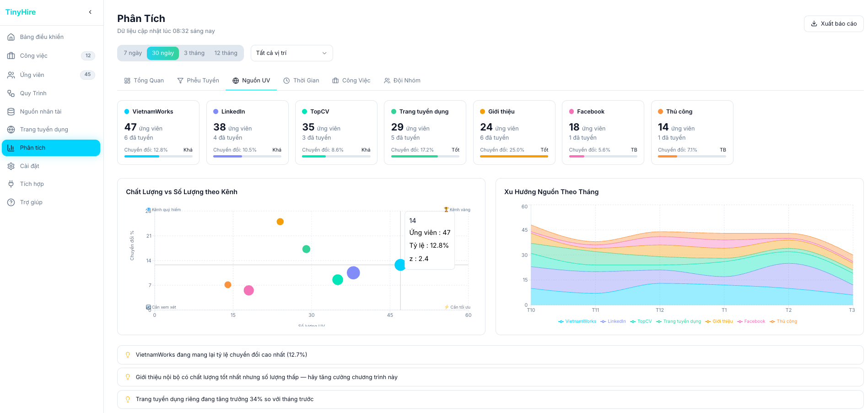Viewport: 868px width, 413px height.
Task: Click the Tích hợp integrations icon
Action: [x=11, y=184]
